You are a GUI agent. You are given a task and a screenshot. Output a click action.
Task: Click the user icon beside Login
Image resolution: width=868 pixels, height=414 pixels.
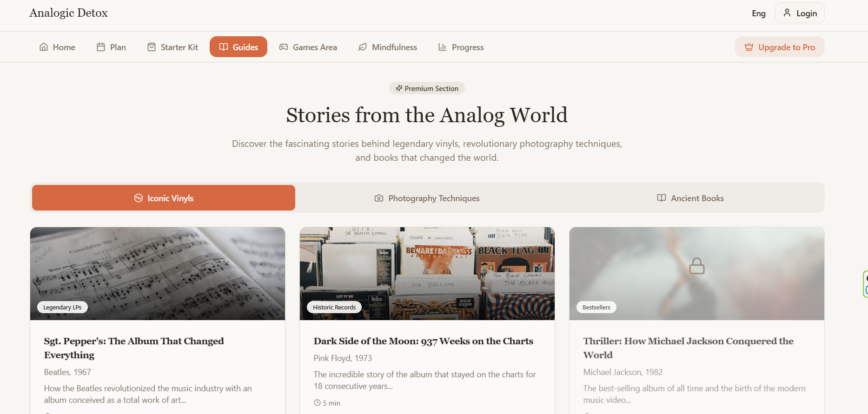[787, 13]
